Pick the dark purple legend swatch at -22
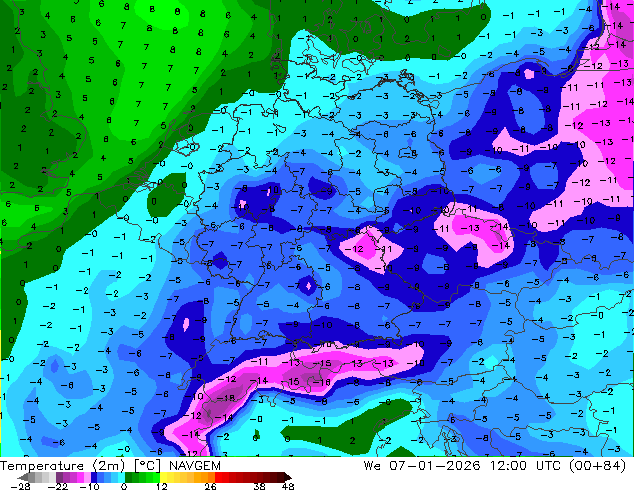634x490 pixels. 59,477
